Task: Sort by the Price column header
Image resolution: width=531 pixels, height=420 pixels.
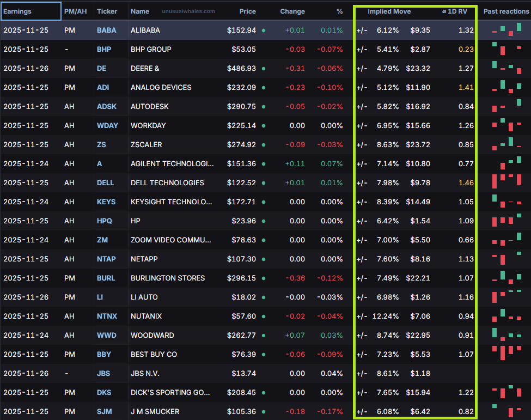Action: (248, 11)
